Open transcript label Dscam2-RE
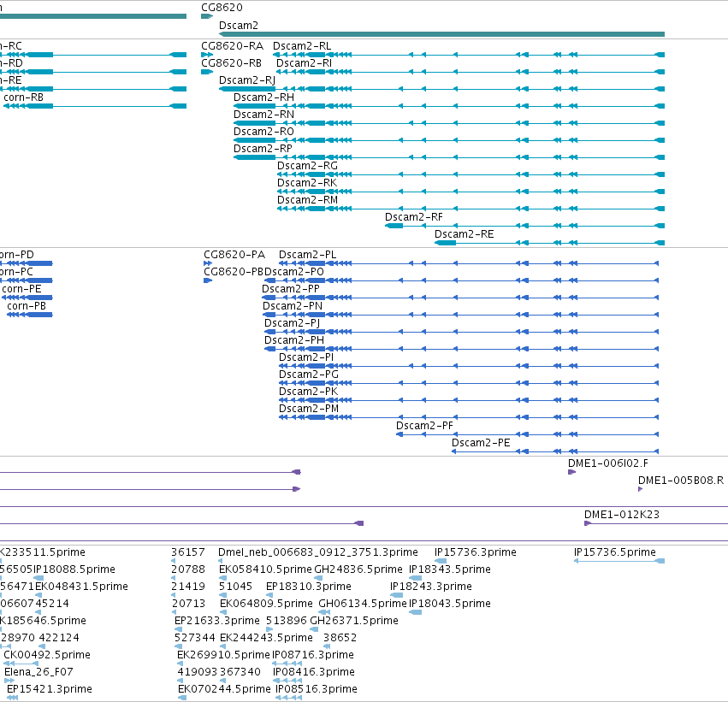Image resolution: width=728 pixels, height=702 pixels. [x=464, y=235]
